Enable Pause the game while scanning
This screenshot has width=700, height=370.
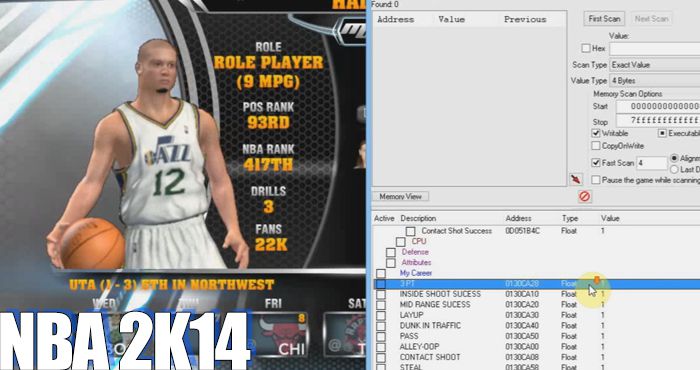click(x=596, y=179)
